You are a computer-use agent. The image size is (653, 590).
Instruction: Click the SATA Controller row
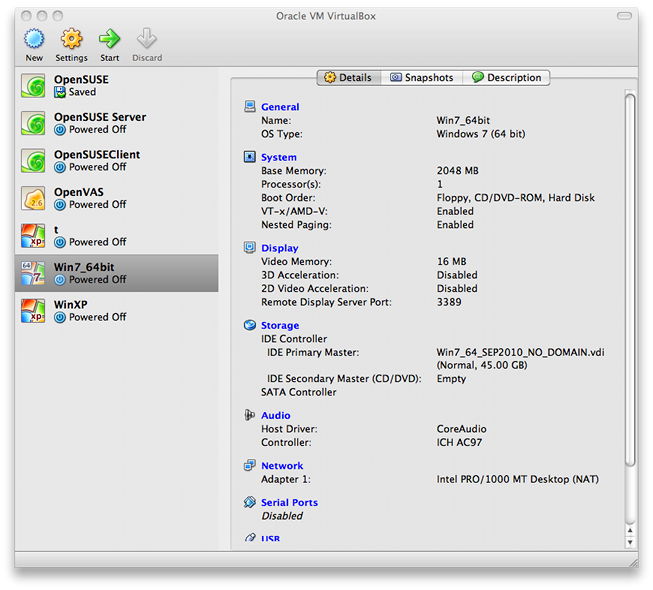tap(299, 392)
